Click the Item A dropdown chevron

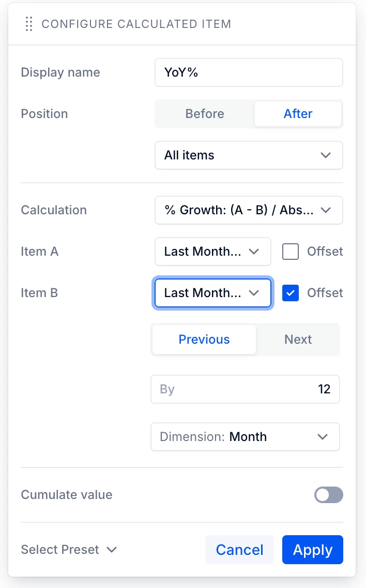pyautogui.click(x=254, y=251)
